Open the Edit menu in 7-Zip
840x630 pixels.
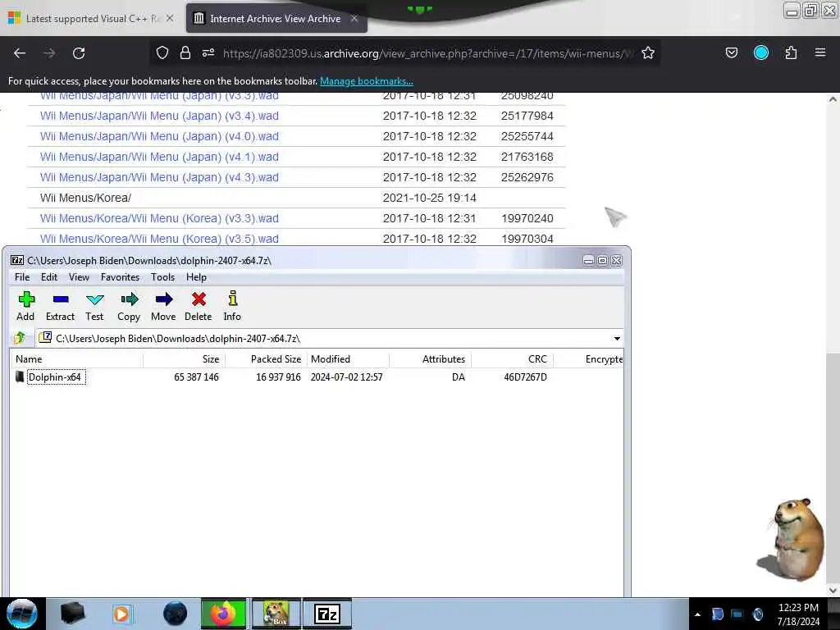(48, 277)
